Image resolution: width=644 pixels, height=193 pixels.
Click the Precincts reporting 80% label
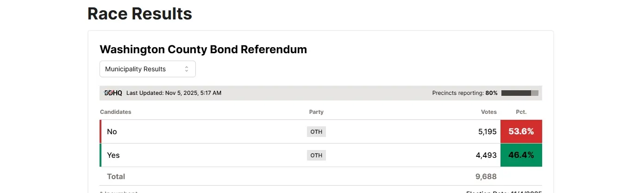click(465, 93)
